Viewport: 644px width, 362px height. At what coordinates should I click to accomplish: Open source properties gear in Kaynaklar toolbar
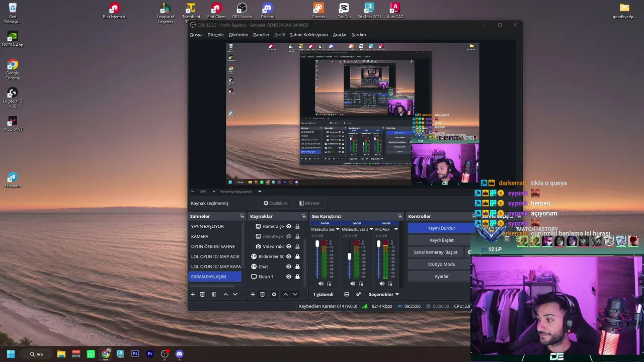click(274, 294)
